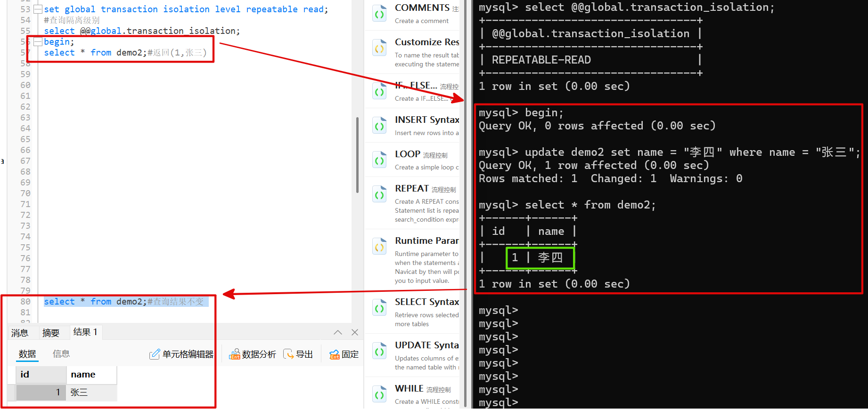Collapse code fold at line 53
This screenshot has width=868, height=409.
point(38,9)
